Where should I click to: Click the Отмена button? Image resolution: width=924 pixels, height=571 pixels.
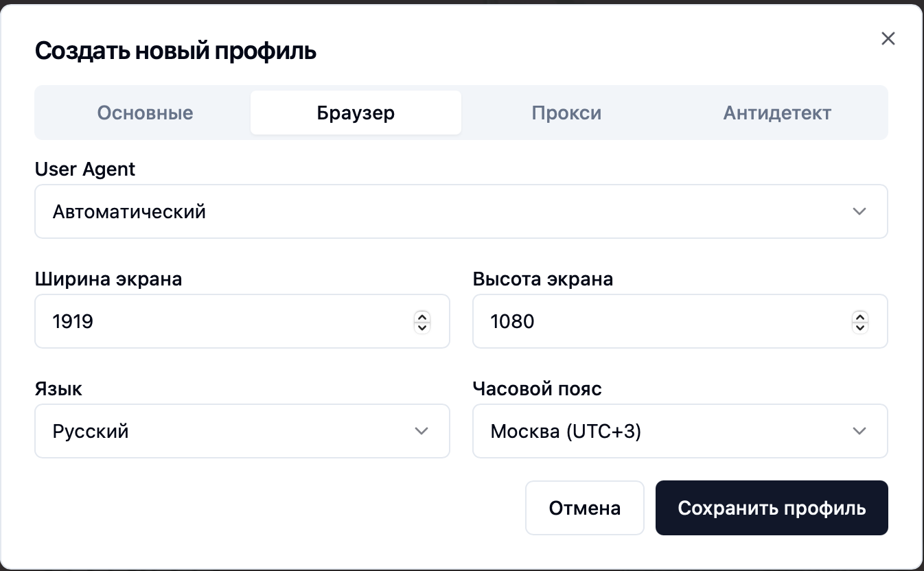point(584,508)
